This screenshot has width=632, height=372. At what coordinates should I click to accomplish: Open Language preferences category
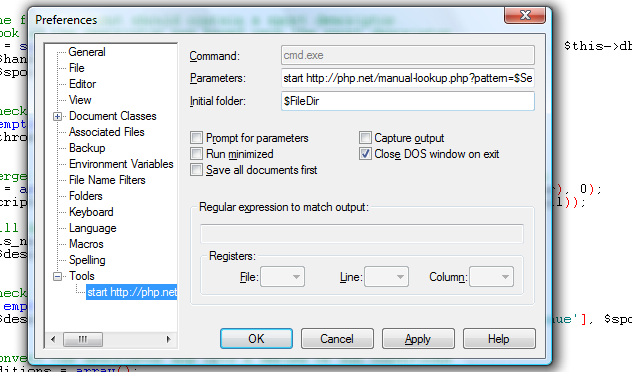pyautogui.click(x=93, y=228)
